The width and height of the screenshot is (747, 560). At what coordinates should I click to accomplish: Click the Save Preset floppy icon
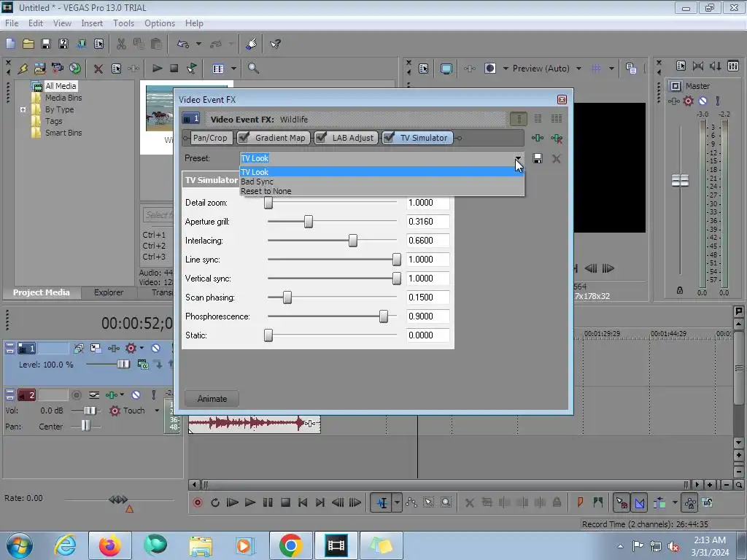click(538, 158)
